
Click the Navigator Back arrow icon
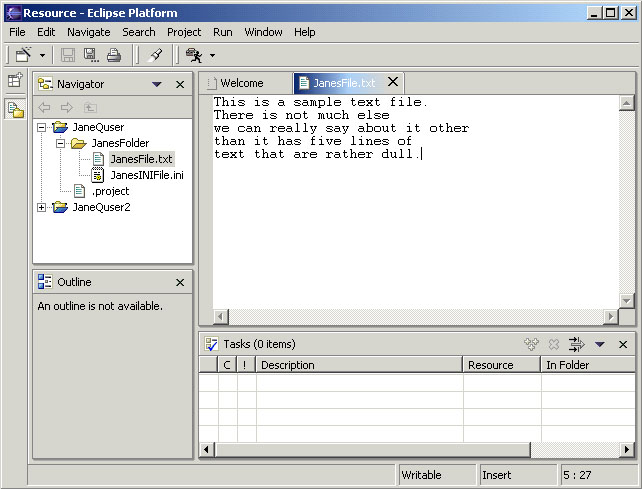[44, 108]
